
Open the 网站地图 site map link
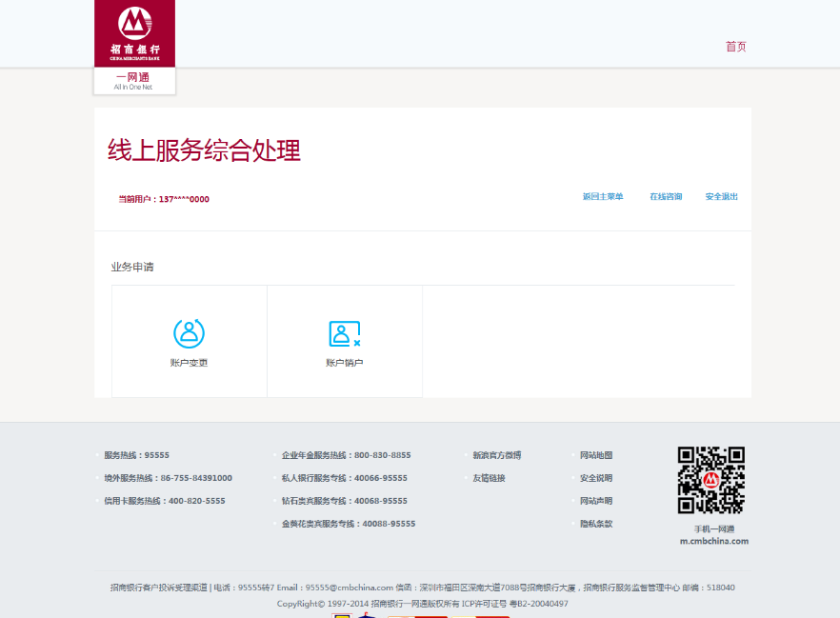coord(596,455)
